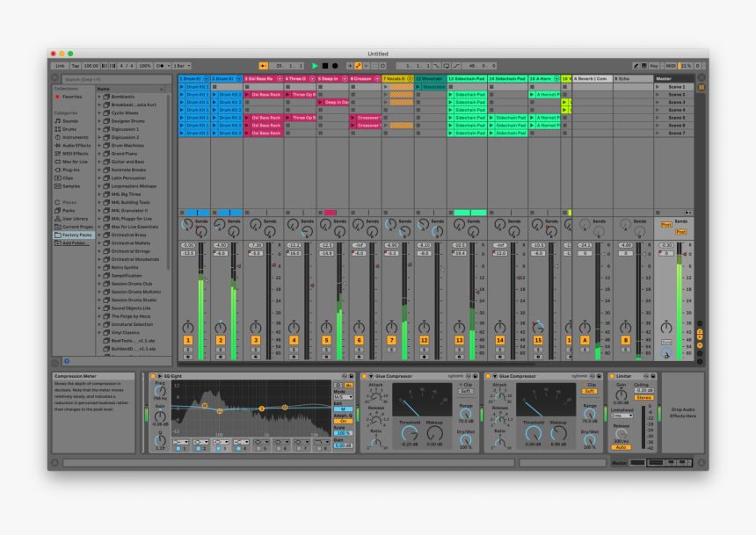Open Instruments category in browser
756x535 pixels.
point(75,137)
